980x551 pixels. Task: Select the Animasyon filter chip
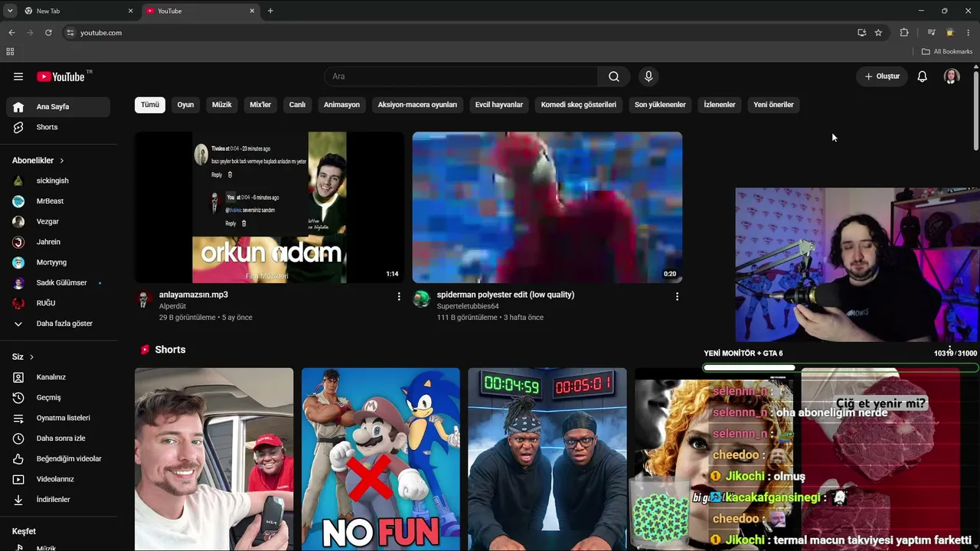point(341,105)
